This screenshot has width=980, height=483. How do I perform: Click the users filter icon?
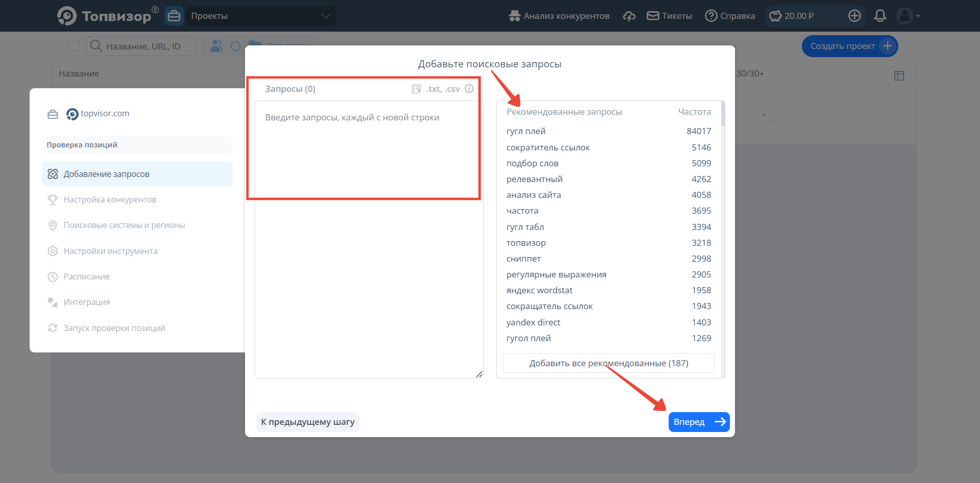coord(216,46)
